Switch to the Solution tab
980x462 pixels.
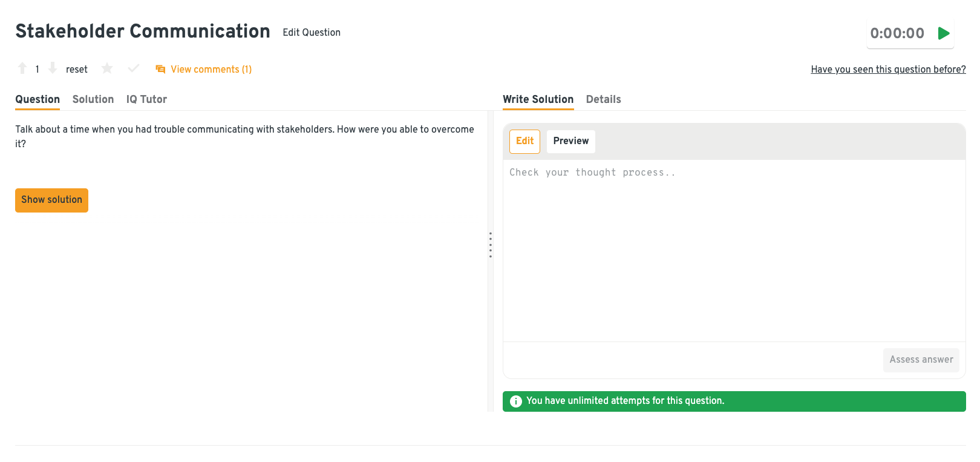point(93,99)
